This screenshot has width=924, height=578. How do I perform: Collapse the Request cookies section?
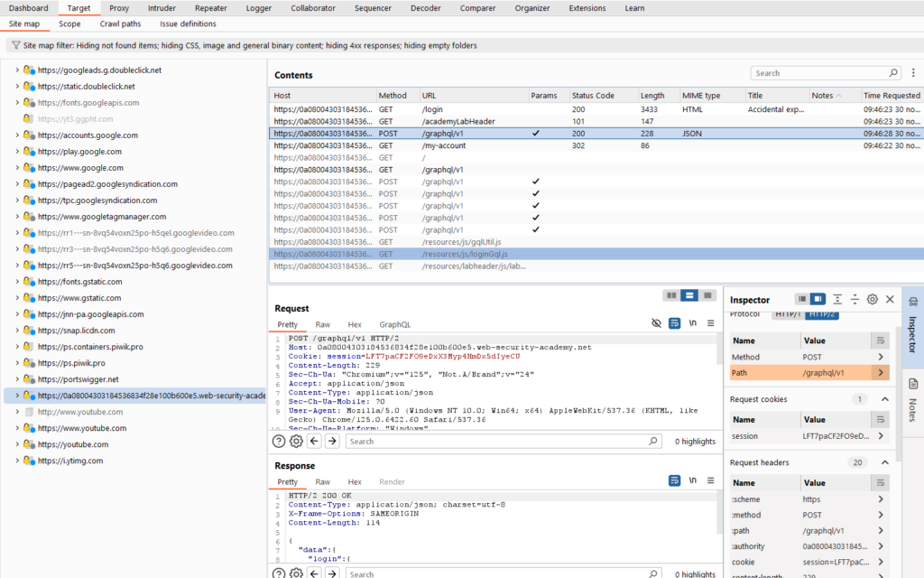pyautogui.click(x=884, y=399)
